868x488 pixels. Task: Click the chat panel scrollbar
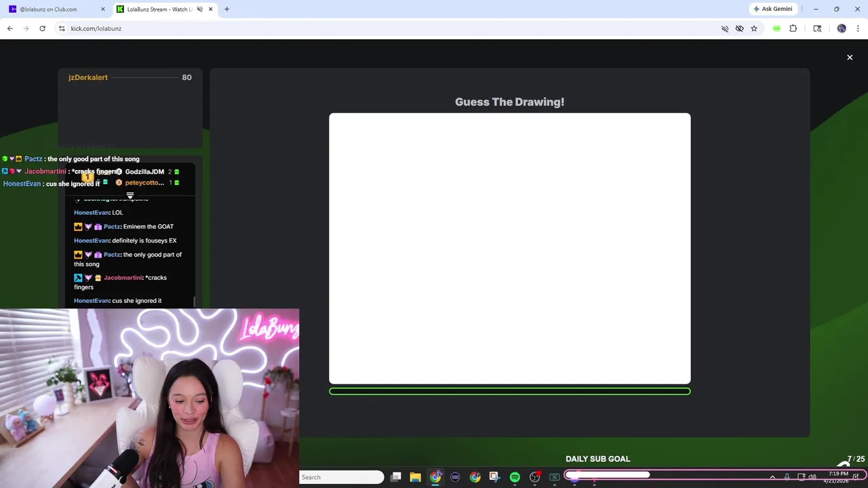195,301
